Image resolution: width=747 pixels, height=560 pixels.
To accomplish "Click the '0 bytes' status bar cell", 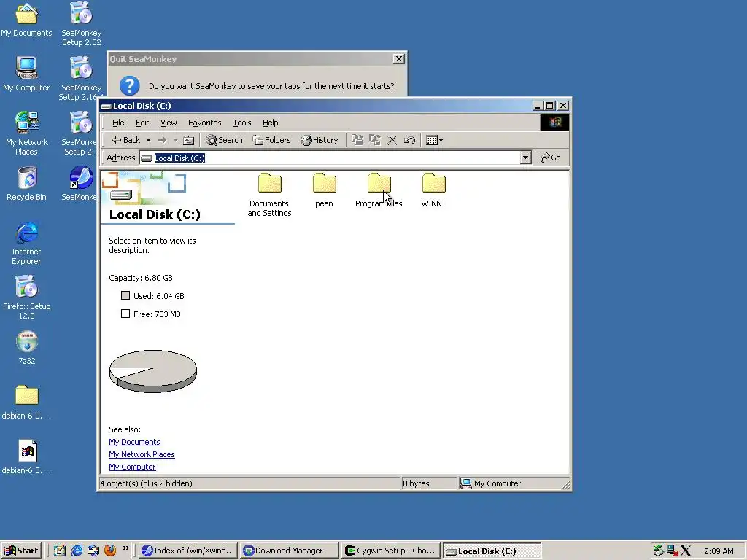I will (x=428, y=483).
